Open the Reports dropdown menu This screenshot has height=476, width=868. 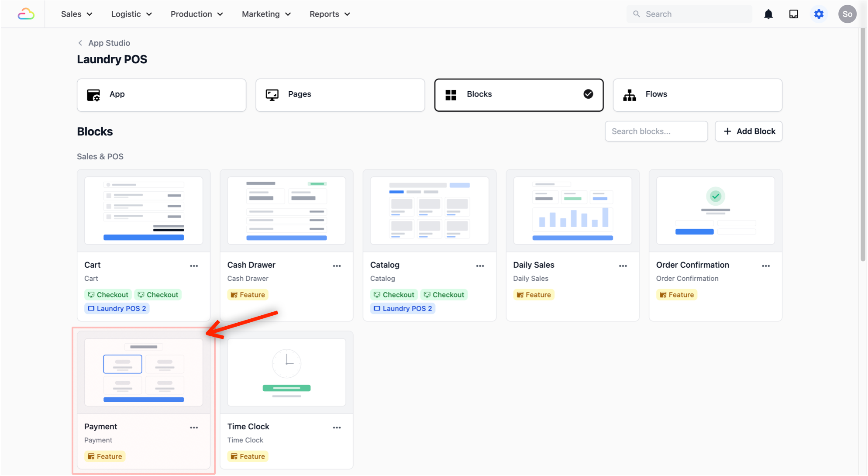(x=330, y=14)
